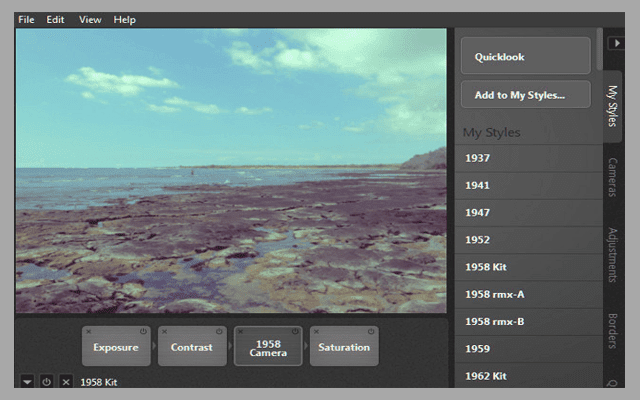
Task: Switch to the Cameras tab
Action: point(612,177)
